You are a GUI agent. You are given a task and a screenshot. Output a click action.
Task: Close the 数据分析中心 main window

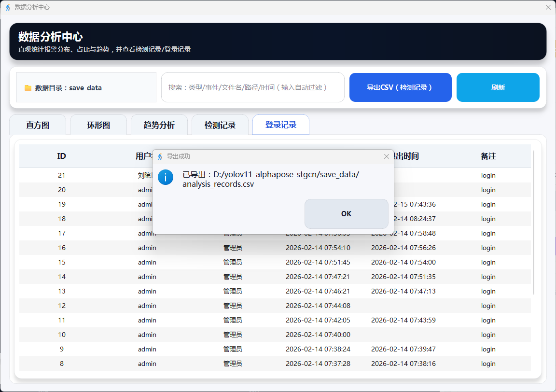tap(548, 7)
